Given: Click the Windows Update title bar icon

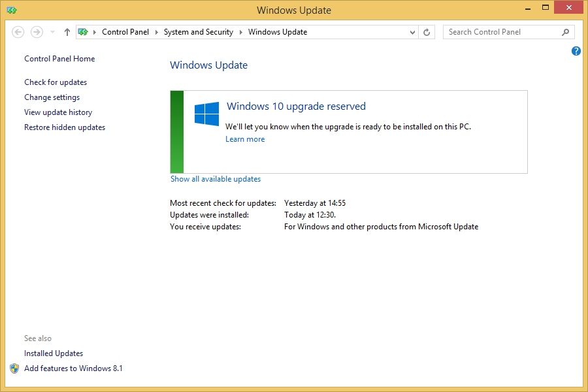Looking at the screenshot, I should point(12,10).
